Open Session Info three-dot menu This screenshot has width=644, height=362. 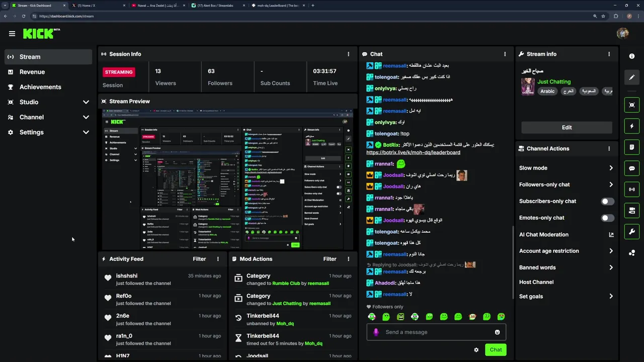pos(348,54)
